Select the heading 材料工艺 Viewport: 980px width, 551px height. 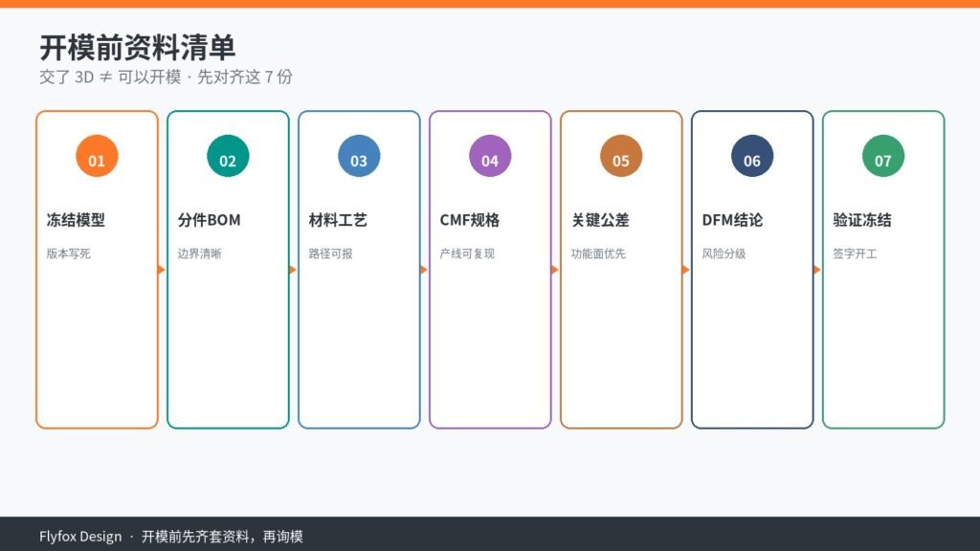pos(338,220)
